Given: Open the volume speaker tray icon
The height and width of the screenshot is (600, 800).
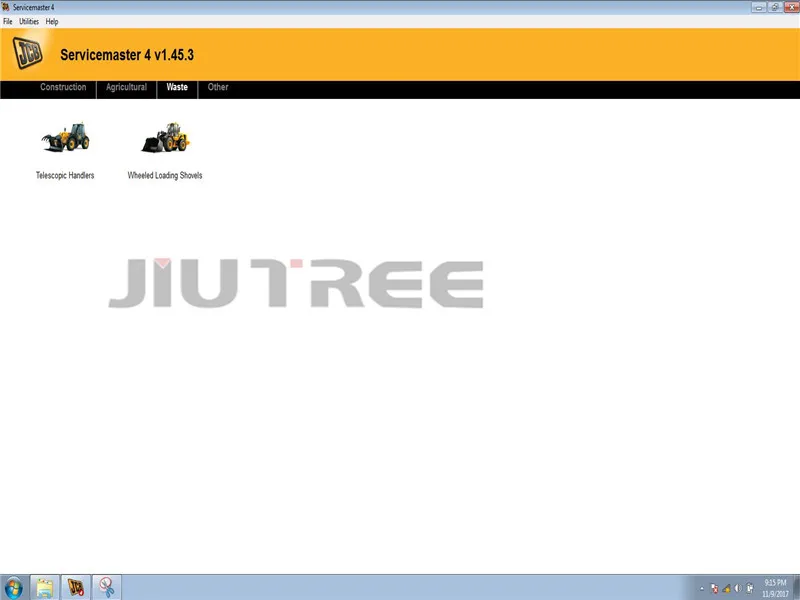Looking at the screenshot, I should tap(738, 589).
